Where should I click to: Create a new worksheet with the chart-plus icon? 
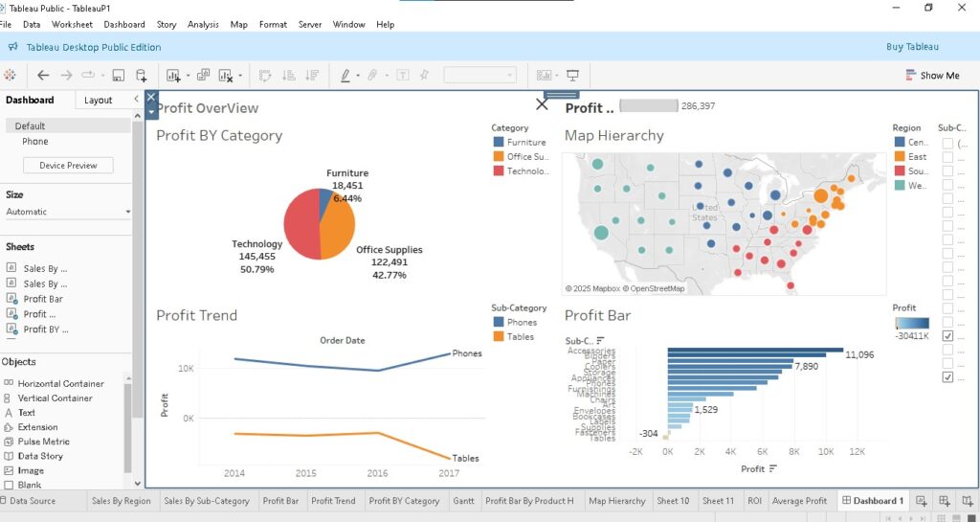click(174, 76)
